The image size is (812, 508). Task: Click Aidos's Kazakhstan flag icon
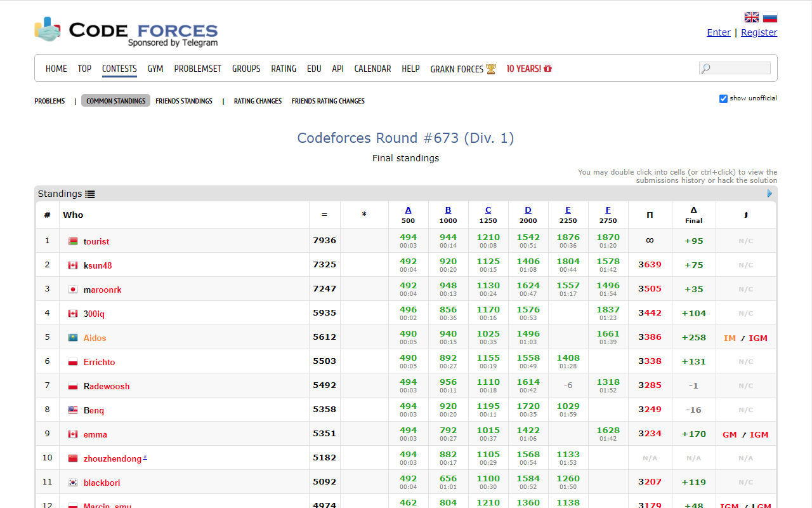click(73, 338)
